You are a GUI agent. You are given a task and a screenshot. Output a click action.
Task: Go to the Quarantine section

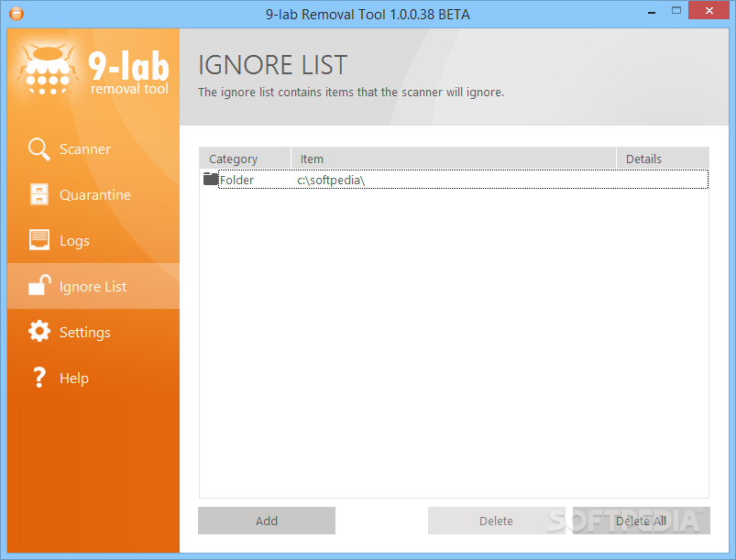pyautogui.click(x=93, y=194)
